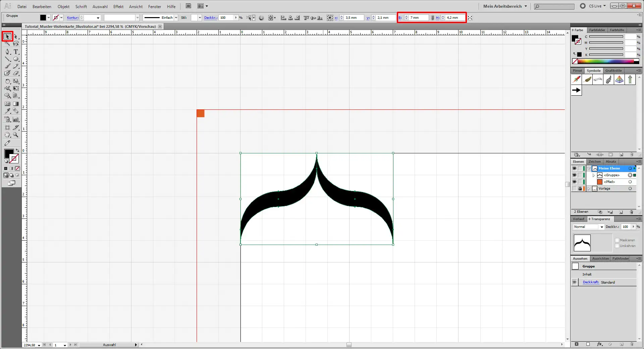The image size is (644, 349).
Task: Switch to the Farbfelder tab
Action: click(x=597, y=30)
